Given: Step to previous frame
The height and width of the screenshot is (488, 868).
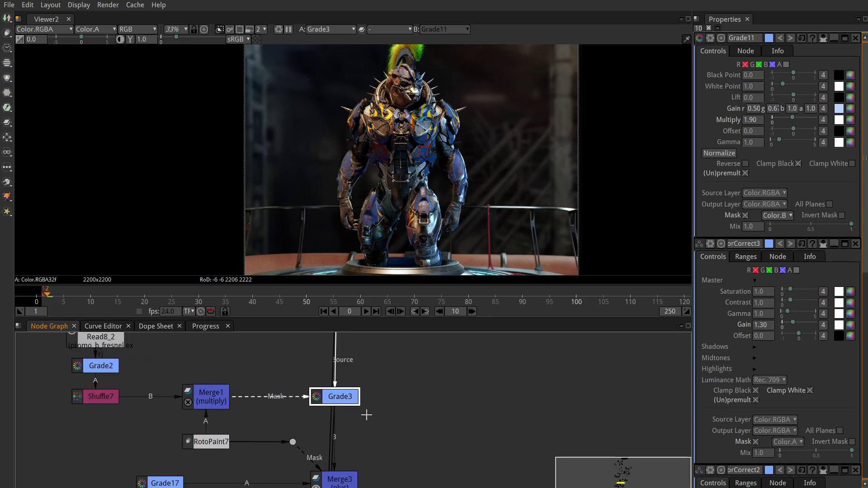Looking at the screenshot, I should click(390, 311).
